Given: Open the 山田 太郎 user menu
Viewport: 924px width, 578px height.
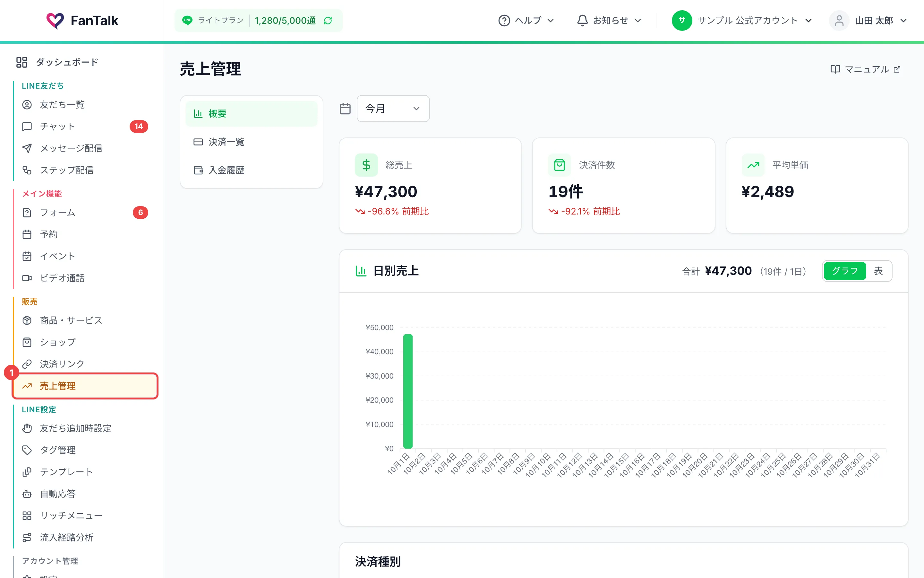Looking at the screenshot, I should pos(868,21).
